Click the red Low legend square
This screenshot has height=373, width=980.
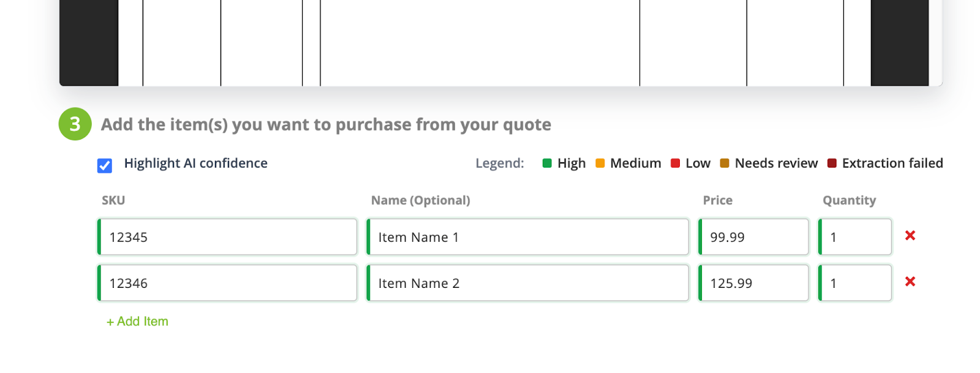676,163
